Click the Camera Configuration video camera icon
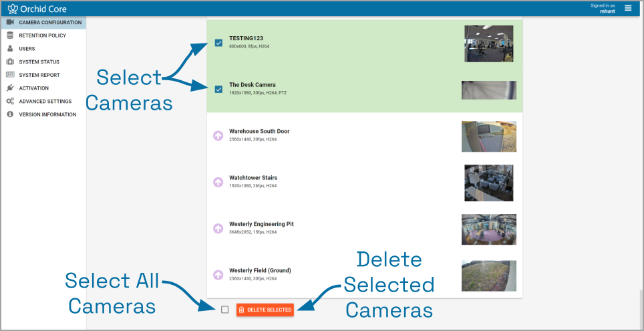644x331 pixels. 10,22
